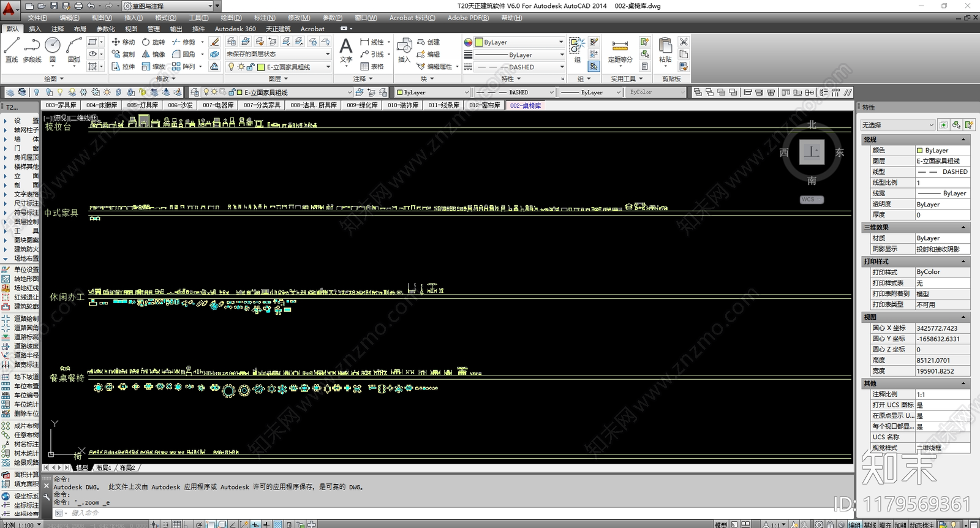The width and height of the screenshot is (980, 528).
Task: Select the 直线 (Line) drawing tool
Action: (x=12, y=50)
